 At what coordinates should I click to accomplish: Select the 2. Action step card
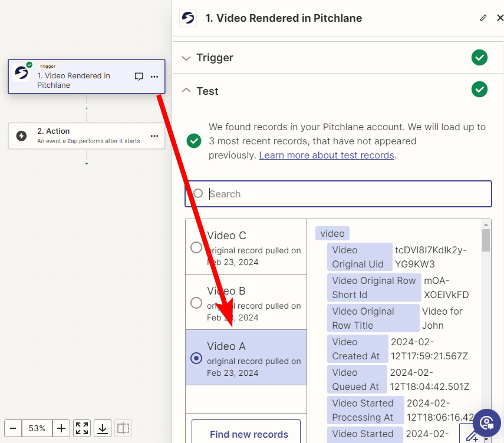click(87, 136)
